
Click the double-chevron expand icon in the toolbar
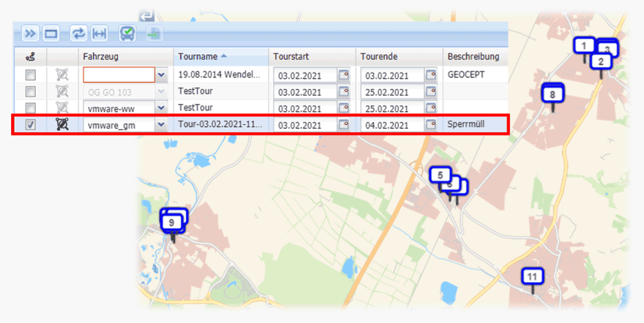pyautogui.click(x=31, y=34)
